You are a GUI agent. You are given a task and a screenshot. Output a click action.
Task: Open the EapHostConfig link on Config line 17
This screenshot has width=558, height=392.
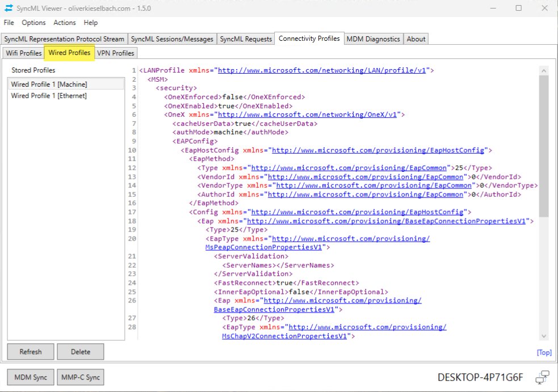[x=357, y=212]
